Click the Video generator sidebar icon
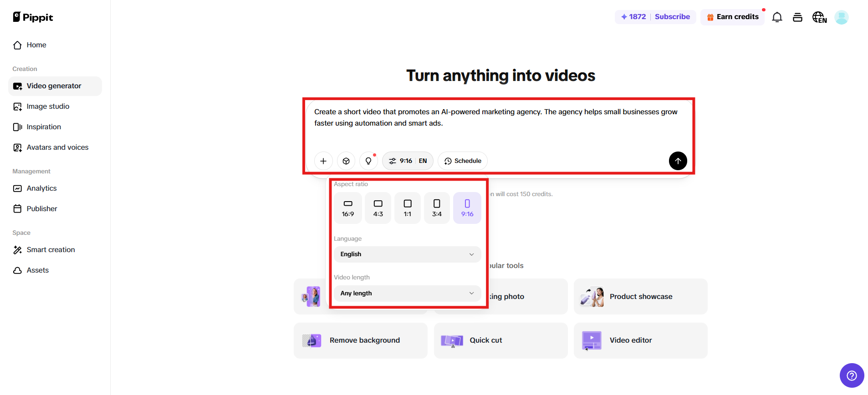This screenshot has height=395, width=868. click(x=17, y=86)
